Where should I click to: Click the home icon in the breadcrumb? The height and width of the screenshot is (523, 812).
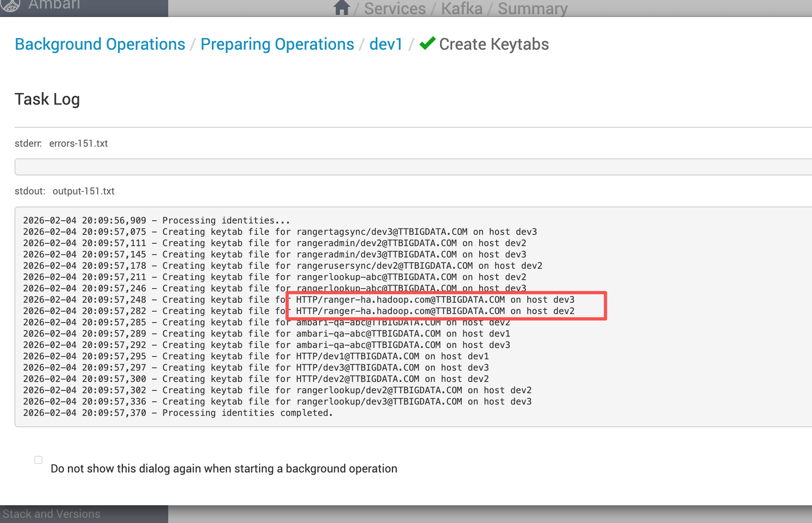[x=342, y=8]
